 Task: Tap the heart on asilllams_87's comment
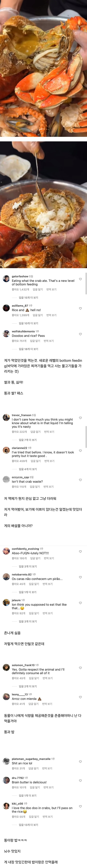pyautogui.click(x=80, y=308)
